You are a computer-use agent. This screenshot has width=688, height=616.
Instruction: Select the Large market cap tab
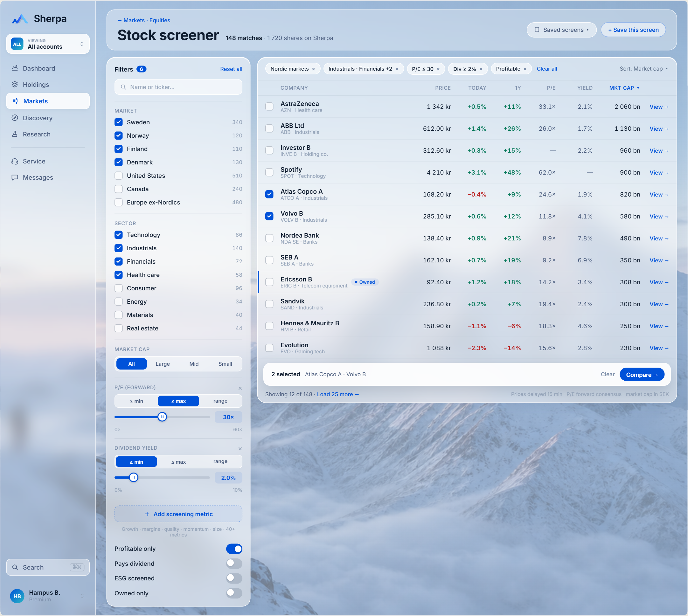tap(163, 364)
